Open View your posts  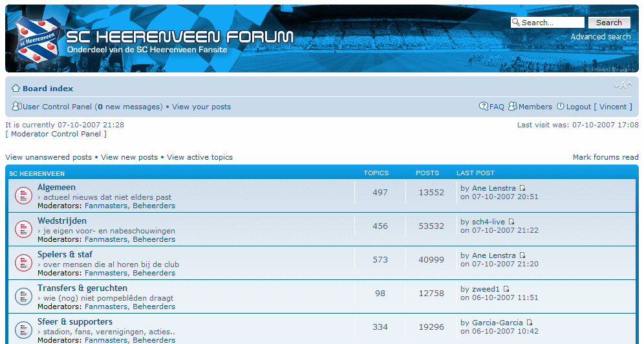(201, 107)
